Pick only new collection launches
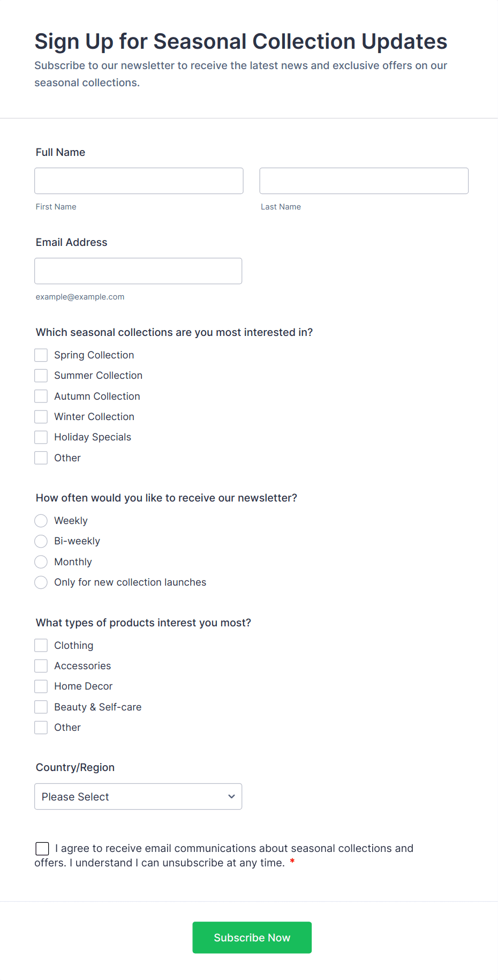 point(41,582)
